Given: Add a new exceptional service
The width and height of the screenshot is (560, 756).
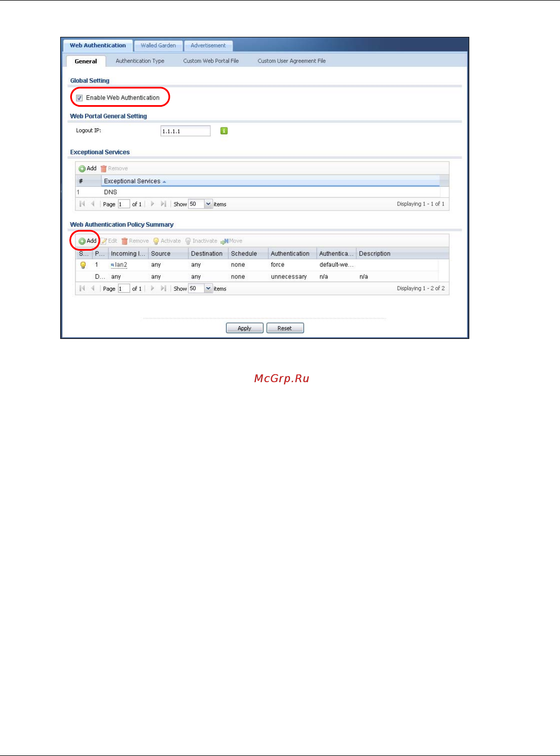Looking at the screenshot, I should click(x=88, y=168).
